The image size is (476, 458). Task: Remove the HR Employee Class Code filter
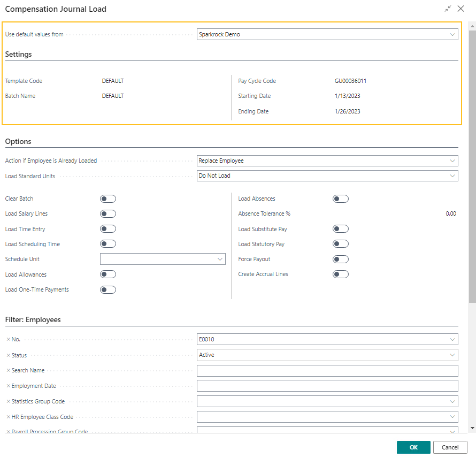tap(7, 417)
